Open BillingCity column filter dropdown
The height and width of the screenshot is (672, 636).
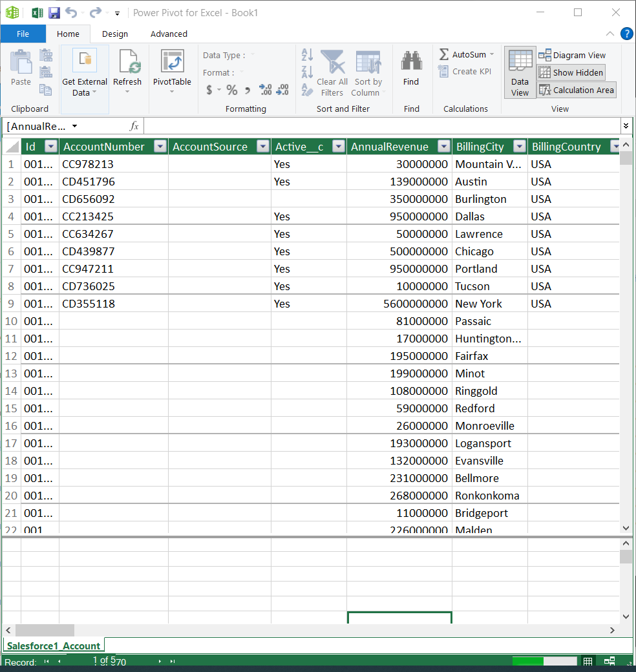[520, 147]
